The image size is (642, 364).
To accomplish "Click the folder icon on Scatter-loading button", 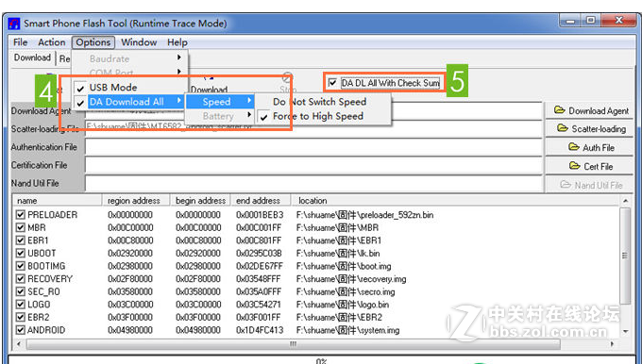I will click(563, 128).
